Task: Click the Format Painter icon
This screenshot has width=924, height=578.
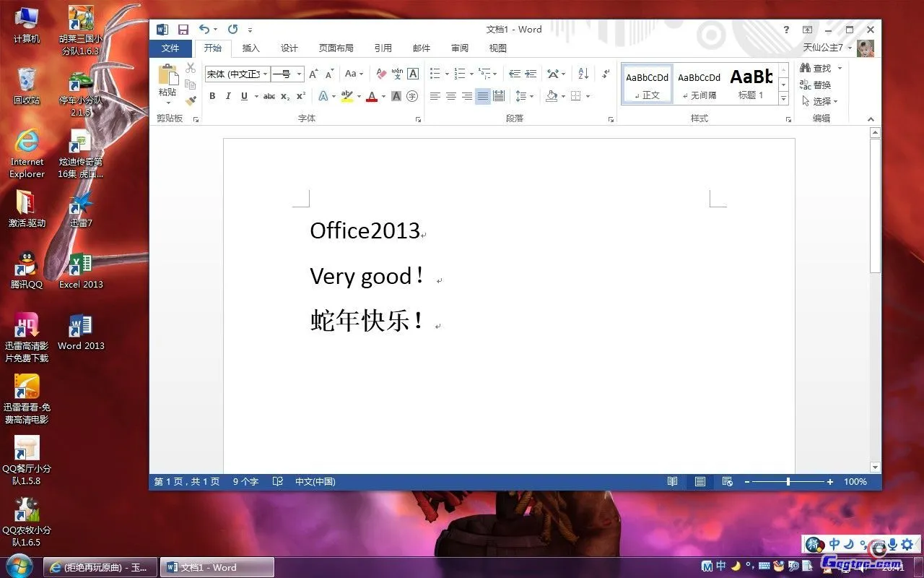Action: (x=190, y=100)
